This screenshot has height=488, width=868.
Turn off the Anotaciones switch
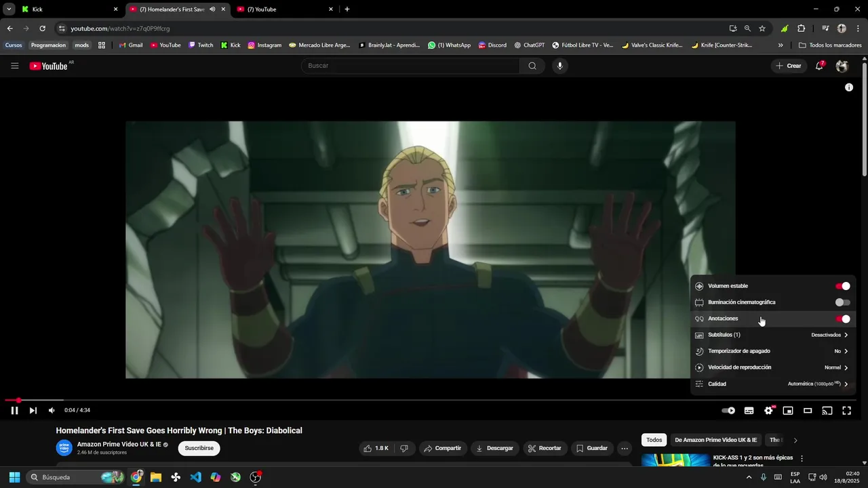tap(842, 319)
